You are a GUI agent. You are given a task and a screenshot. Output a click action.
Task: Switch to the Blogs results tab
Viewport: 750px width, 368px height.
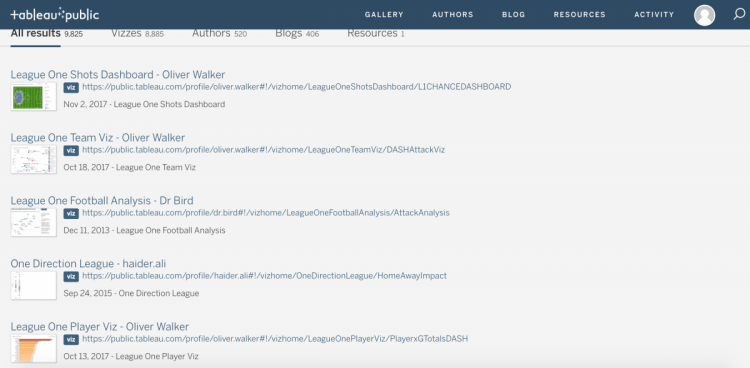[297, 33]
